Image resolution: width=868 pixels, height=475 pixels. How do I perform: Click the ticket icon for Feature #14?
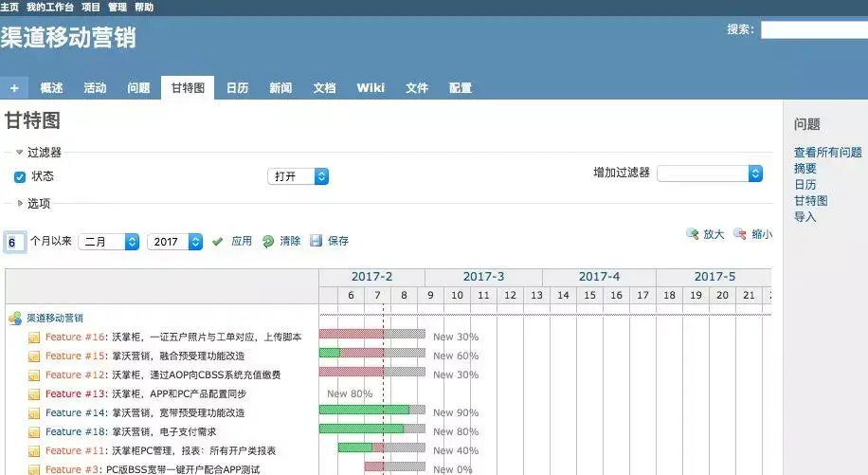tap(34, 413)
